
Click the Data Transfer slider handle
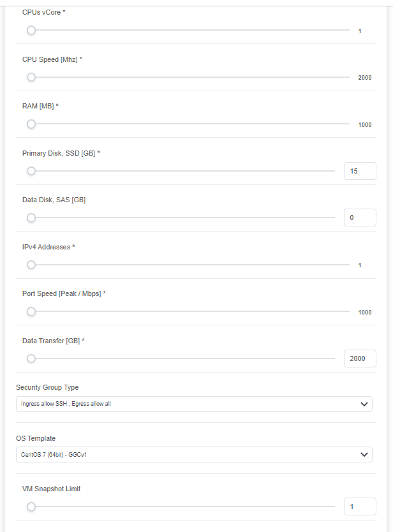(x=31, y=358)
